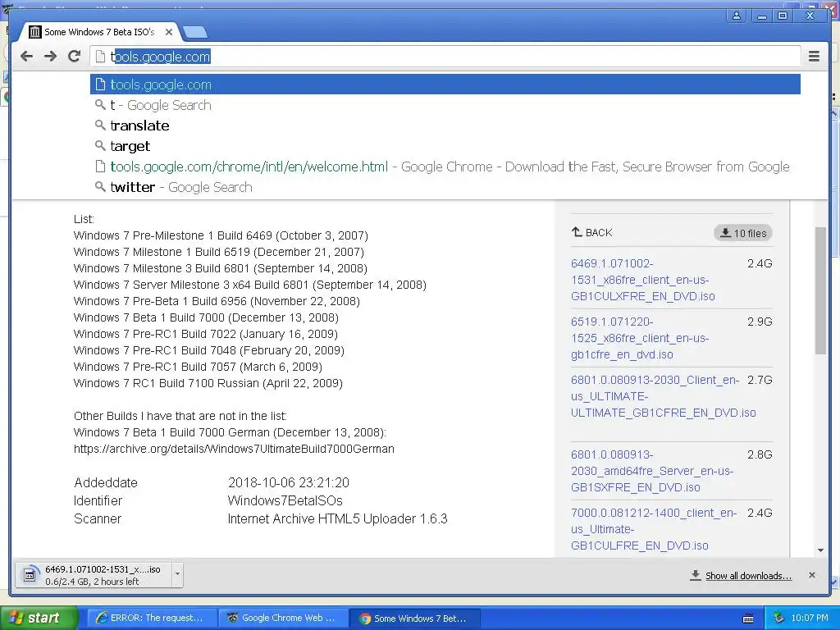Select the 'translate' search suggestion
Image resolution: width=840 pixels, height=630 pixels.
coord(445,126)
